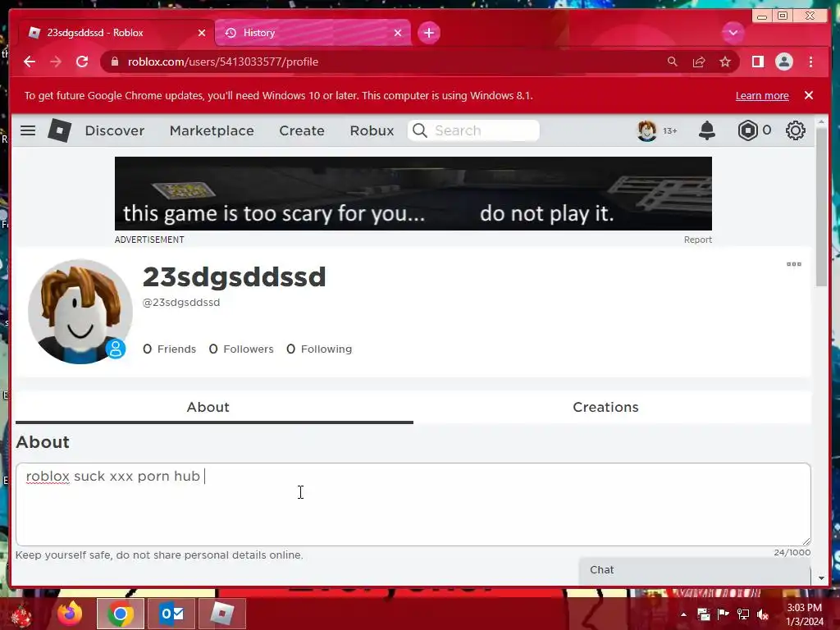Bookmark this page with the star
This screenshot has height=630, width=840.
point(725,62)
